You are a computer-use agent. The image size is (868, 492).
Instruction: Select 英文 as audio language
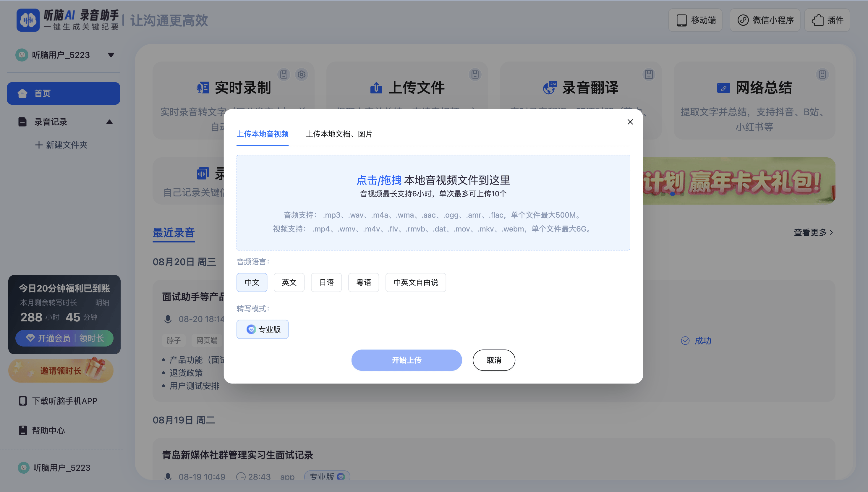click(x=289, y=282)
